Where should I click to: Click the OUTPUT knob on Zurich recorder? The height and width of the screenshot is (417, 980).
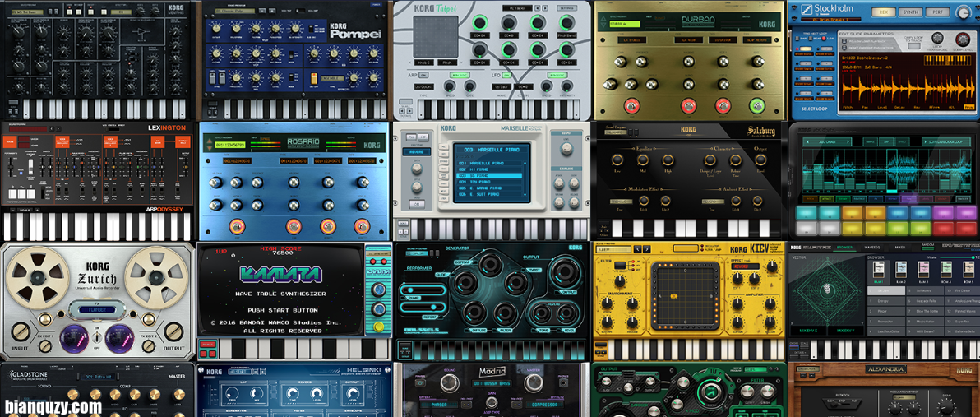pyautogui.click(x=173, y=331)
